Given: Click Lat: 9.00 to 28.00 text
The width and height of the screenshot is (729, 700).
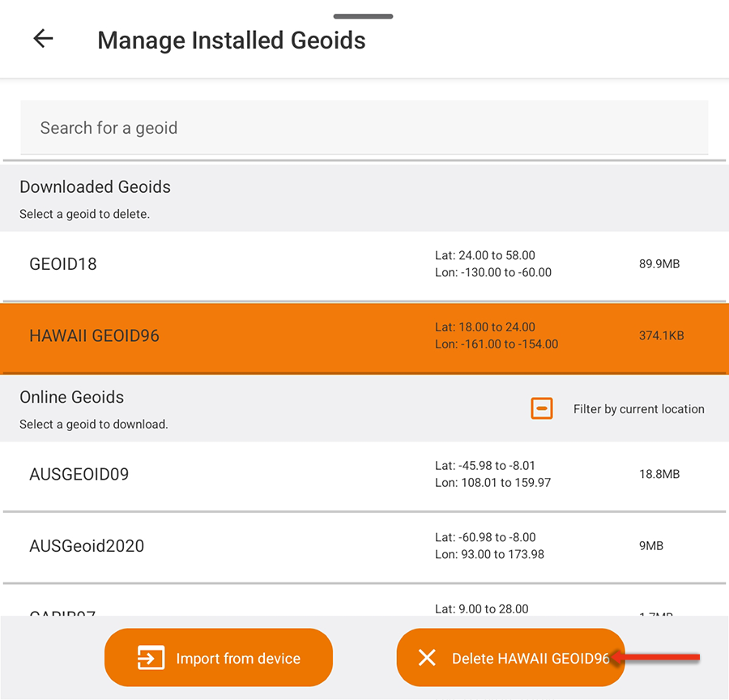Looking at the screenshot, I should pyautogui.click(x=482, y=608).
